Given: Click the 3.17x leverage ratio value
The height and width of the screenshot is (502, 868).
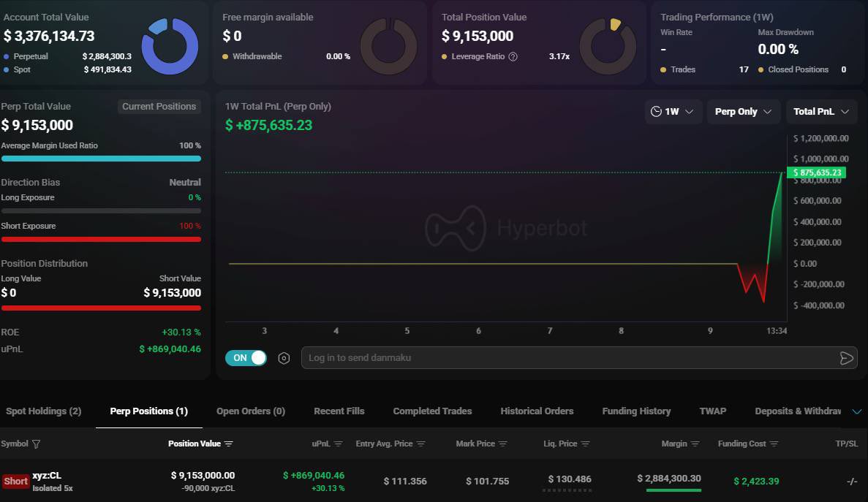Looking at the screenshot, I should click(559, 56).
